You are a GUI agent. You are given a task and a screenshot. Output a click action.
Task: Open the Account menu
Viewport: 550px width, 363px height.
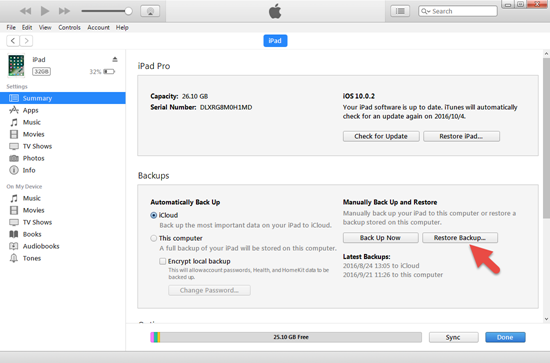(x=98, y=27)
